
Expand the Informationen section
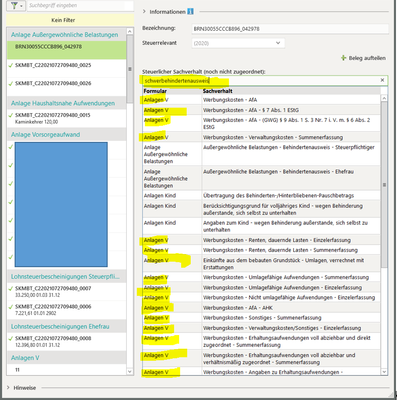coord(144,11)
